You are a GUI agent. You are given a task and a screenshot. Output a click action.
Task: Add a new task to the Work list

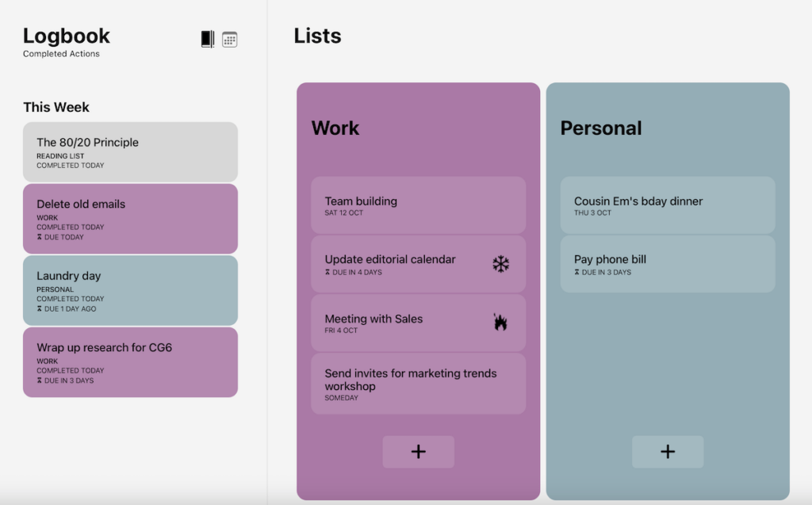418,451
